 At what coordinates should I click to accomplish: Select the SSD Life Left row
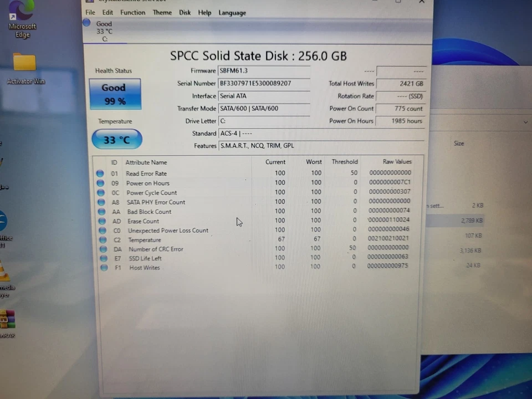pyautogui.click(x=254, y=258)
